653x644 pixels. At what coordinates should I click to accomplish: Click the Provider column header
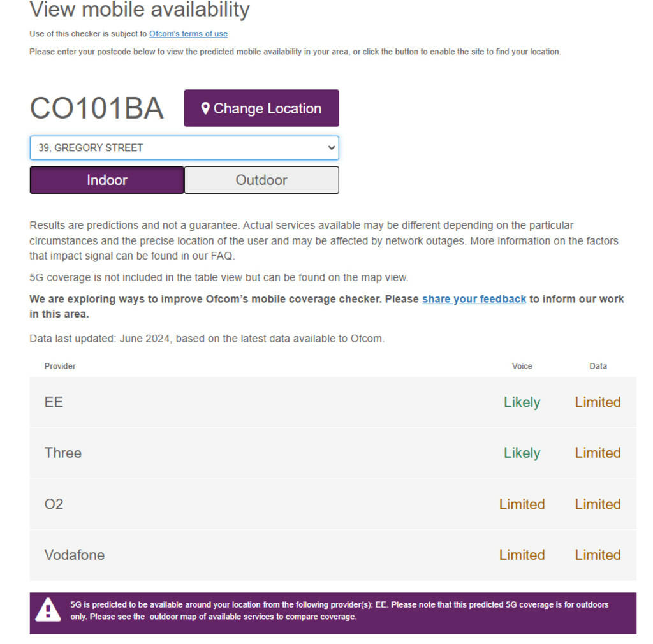(60, 366)
